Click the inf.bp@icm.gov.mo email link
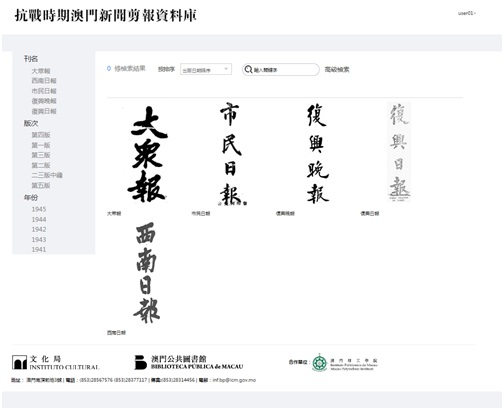The height and width of the screenshot is (410, 504). pyautogui.click(x=234, y=380)
